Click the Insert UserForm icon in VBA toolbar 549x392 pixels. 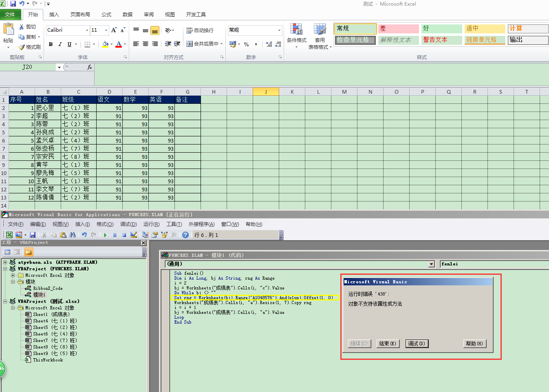(x=19, y=235)
